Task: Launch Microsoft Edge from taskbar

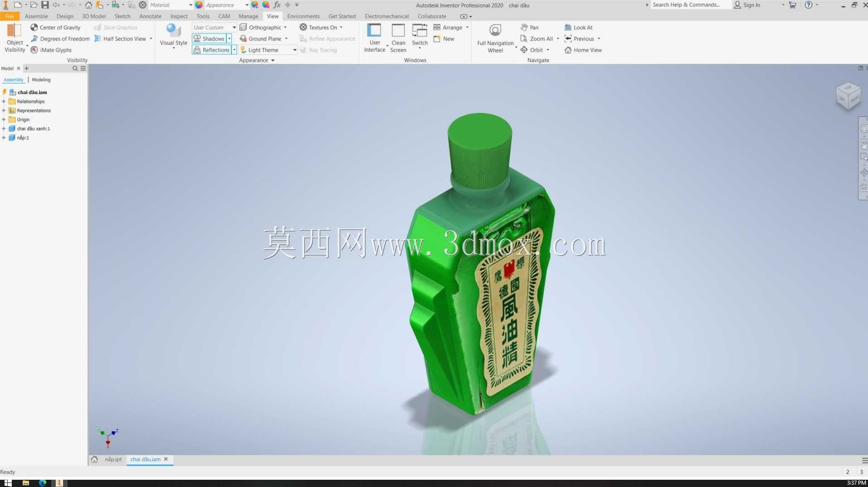Action: 43,483
